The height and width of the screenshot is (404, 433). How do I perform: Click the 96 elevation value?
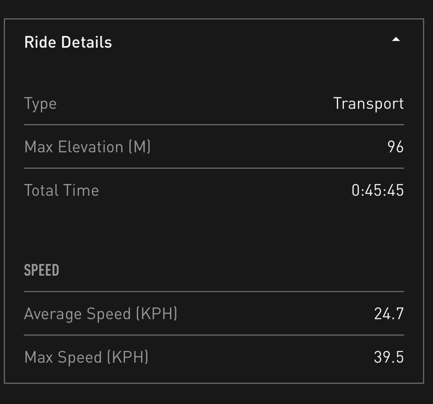(395, 147)
